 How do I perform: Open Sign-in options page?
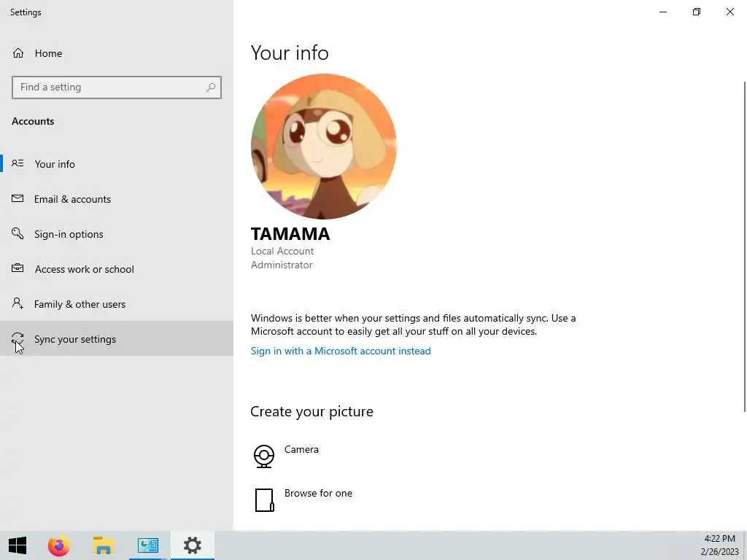[x=117, y=234]
